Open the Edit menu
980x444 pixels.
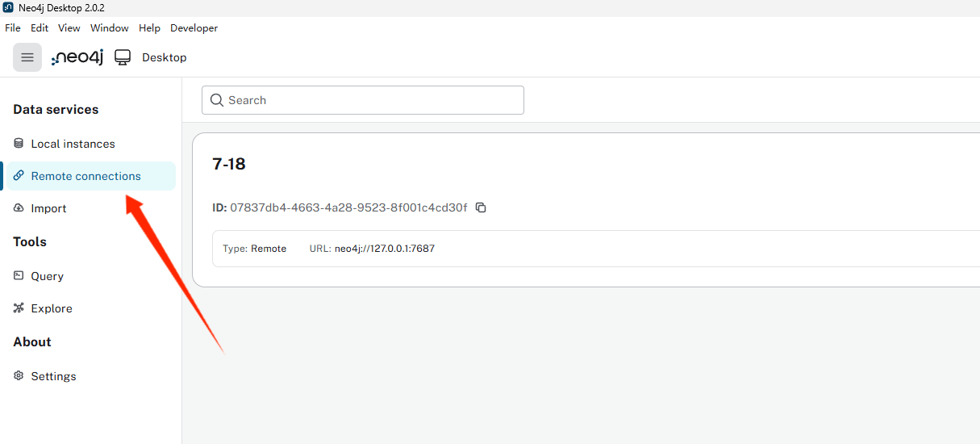click(x=40, y=28)
